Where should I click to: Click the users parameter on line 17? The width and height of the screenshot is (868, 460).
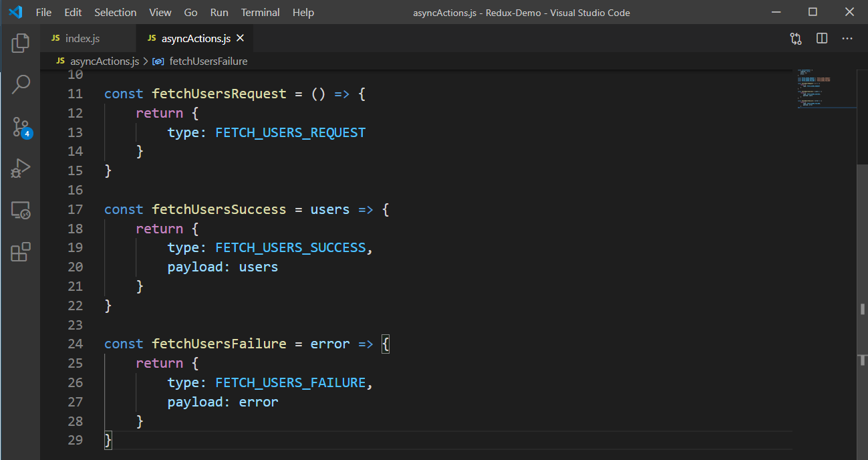(x=330, y=209)
